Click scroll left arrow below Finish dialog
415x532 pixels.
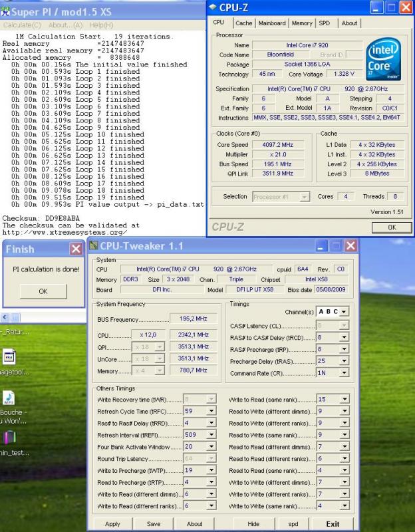pos(5,318)
